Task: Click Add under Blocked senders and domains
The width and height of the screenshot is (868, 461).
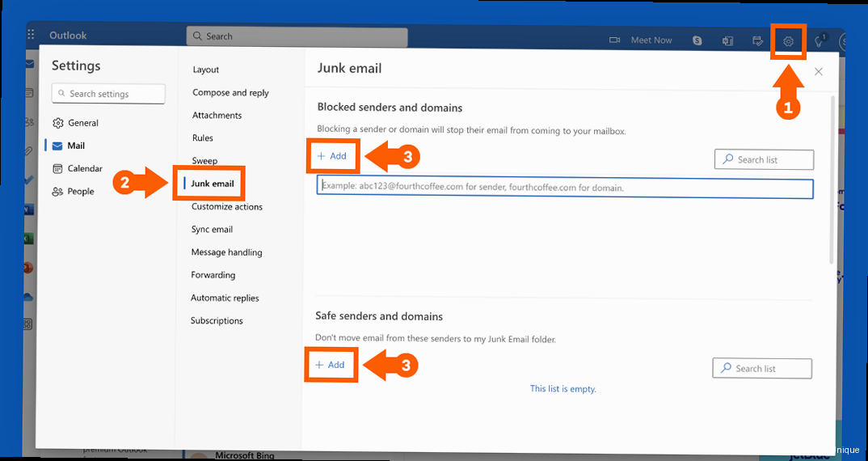Action: pos(331,156)
